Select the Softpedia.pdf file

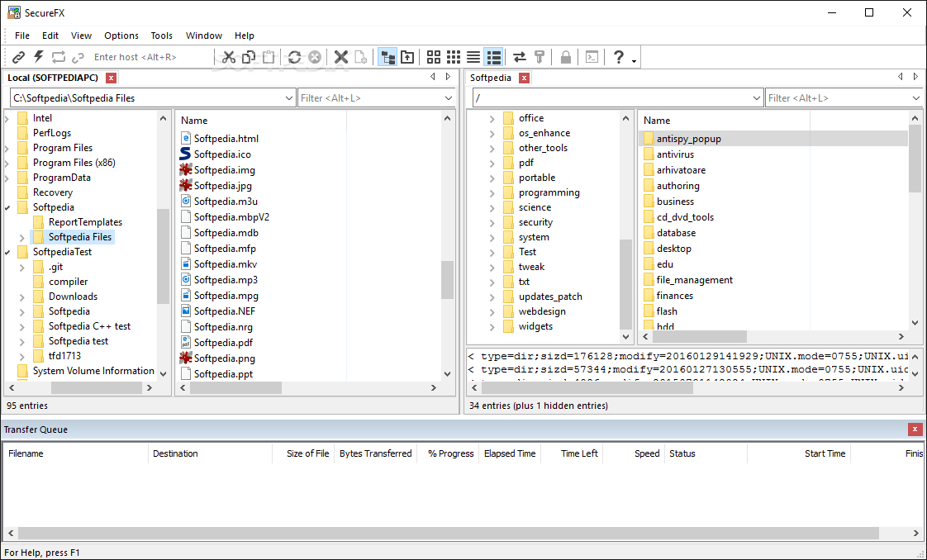point(223,343)
